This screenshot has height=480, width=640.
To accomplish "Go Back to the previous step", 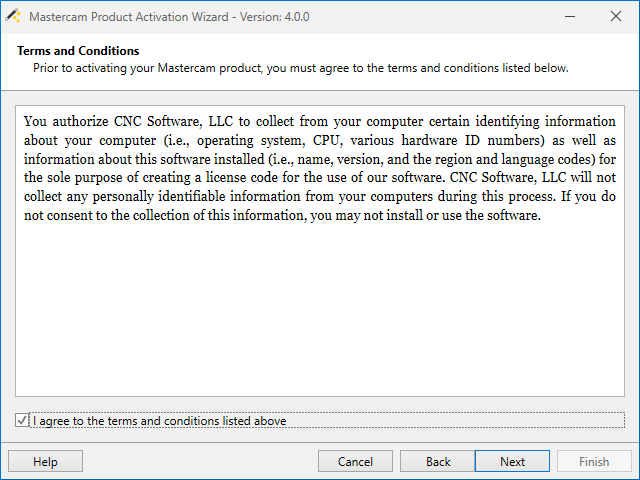I will tap(438, 461).
